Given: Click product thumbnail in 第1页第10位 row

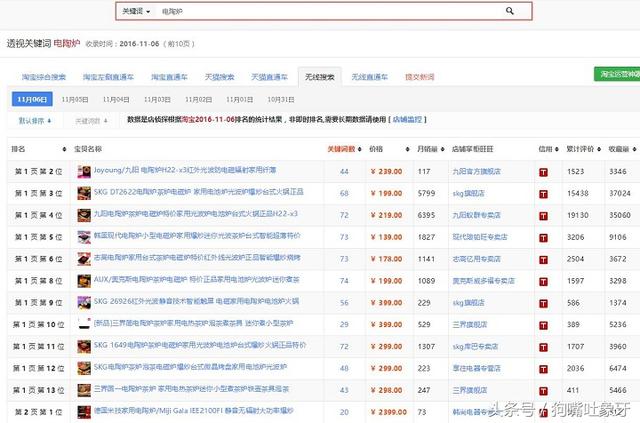Looking at the screenshot, I should click(x=84, y=324).
